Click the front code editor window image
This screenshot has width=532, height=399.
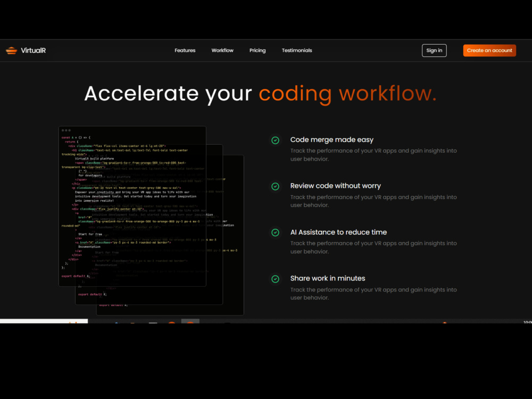132,206
